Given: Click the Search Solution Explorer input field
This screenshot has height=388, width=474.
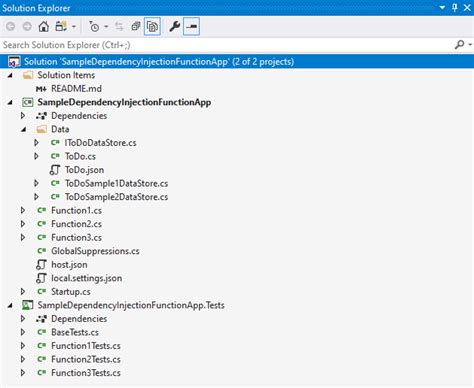Looking at the screenshot, I should coord(227,45).
